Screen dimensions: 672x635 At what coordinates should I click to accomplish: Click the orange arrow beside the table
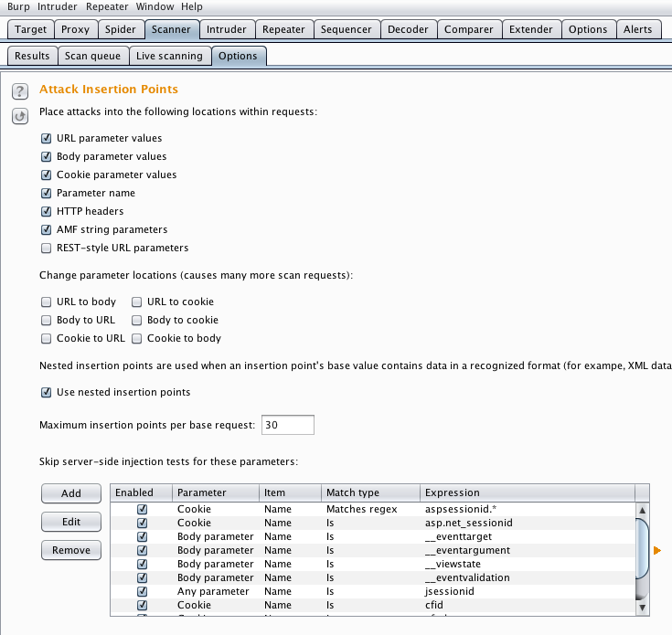click(656, 550)
